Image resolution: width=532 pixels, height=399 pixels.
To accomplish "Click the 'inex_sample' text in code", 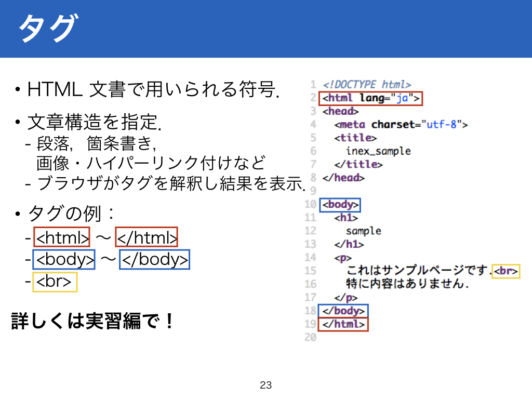I will coord(378,151).
